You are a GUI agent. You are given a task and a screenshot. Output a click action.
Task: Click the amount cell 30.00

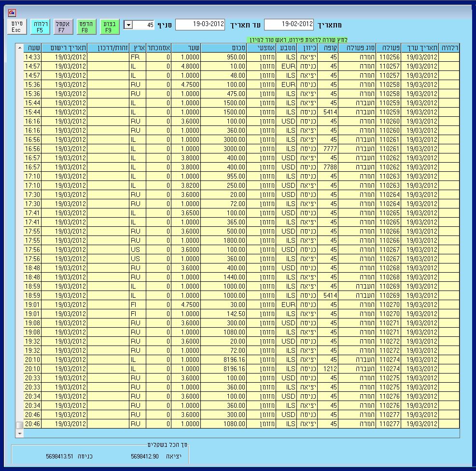(x=224, y=305)
